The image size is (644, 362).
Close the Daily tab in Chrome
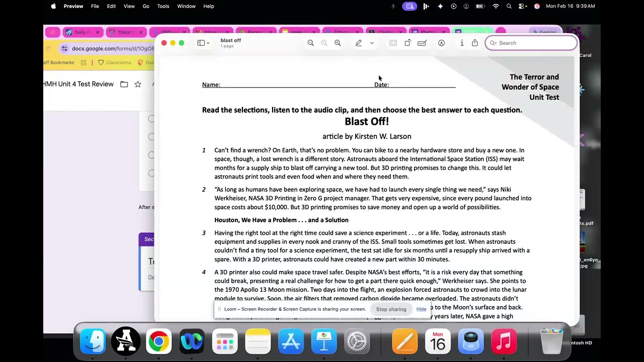tap(98, 32)
